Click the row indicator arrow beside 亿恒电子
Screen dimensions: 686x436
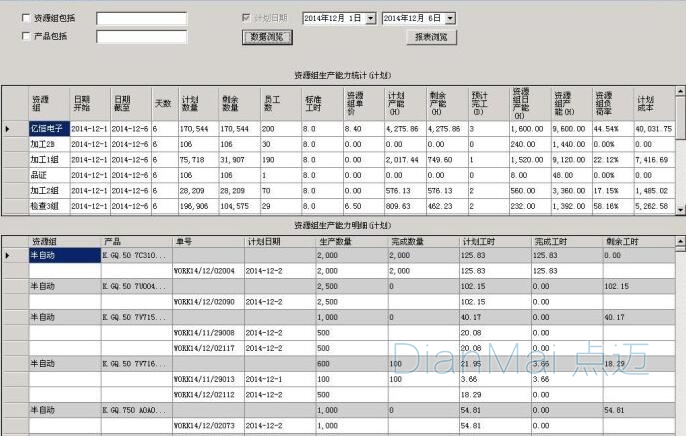9,129
